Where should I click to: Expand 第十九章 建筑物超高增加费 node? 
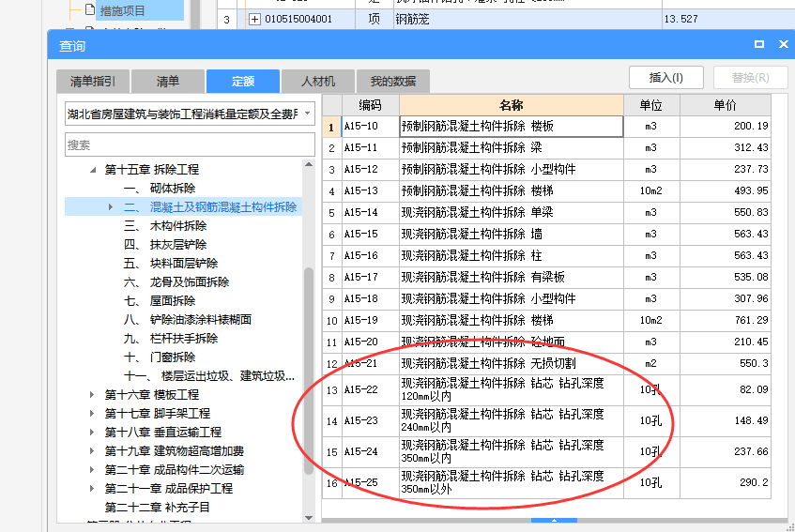coord(92,451)
